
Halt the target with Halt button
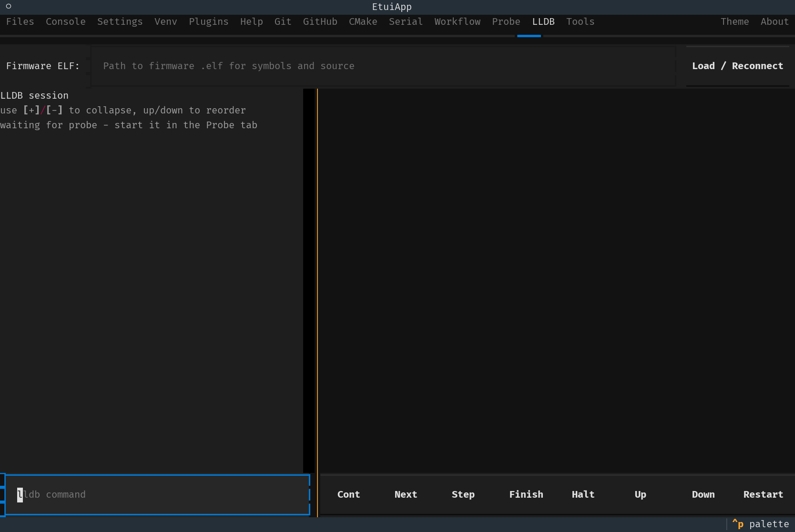[x=583, y=494]
